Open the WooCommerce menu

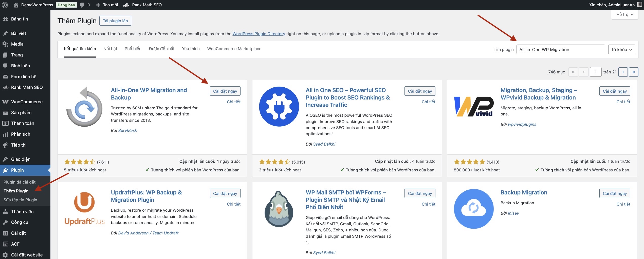[27, 102]
